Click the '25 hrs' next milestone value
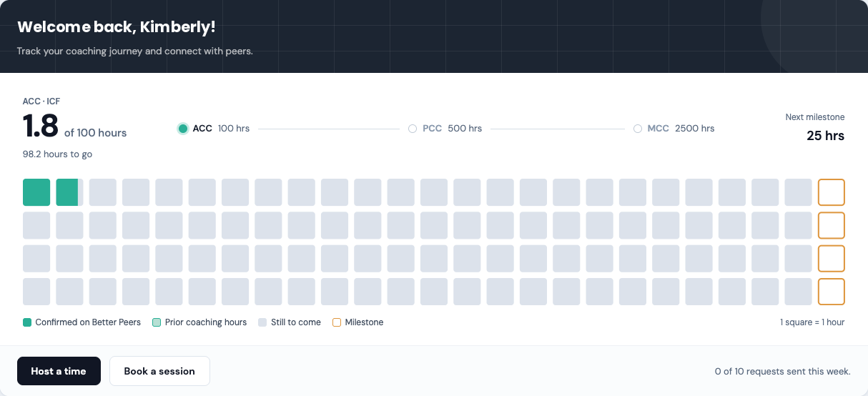868x396 pixels. pos(825,136)
